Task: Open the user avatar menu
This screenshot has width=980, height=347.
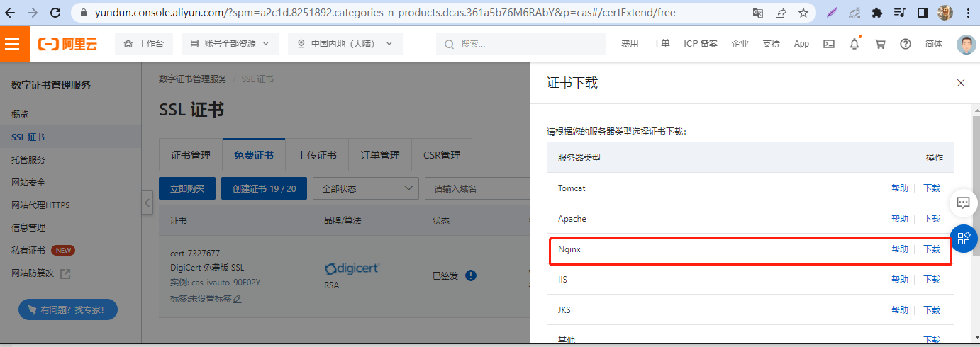Action: coord(967,44)
